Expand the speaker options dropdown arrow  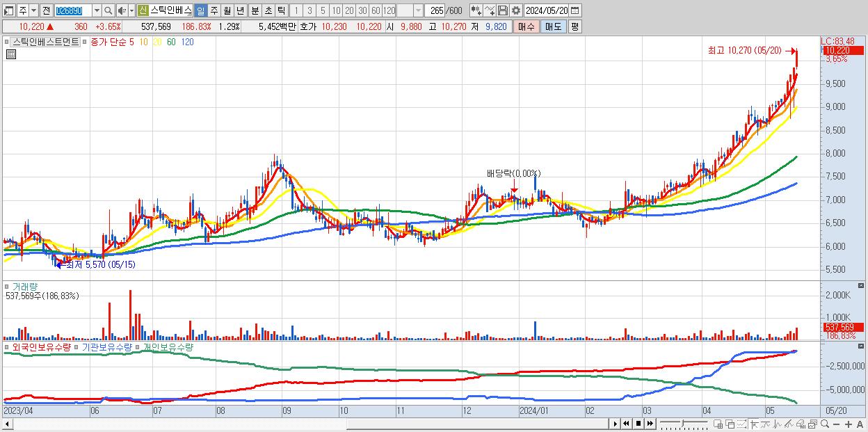[131, 10]
